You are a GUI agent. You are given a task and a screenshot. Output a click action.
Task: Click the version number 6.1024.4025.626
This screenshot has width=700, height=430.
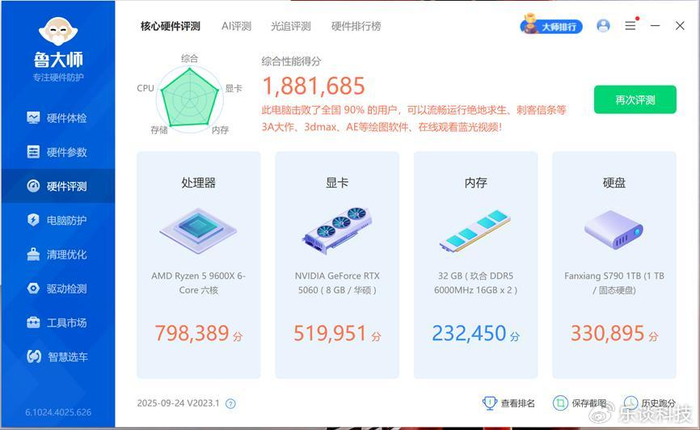[x=58, y=412]
